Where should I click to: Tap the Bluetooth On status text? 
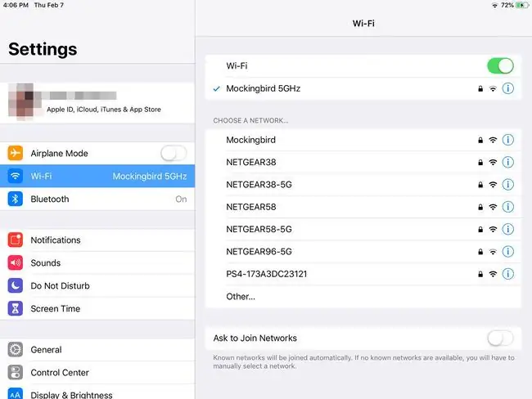point(181,199)
